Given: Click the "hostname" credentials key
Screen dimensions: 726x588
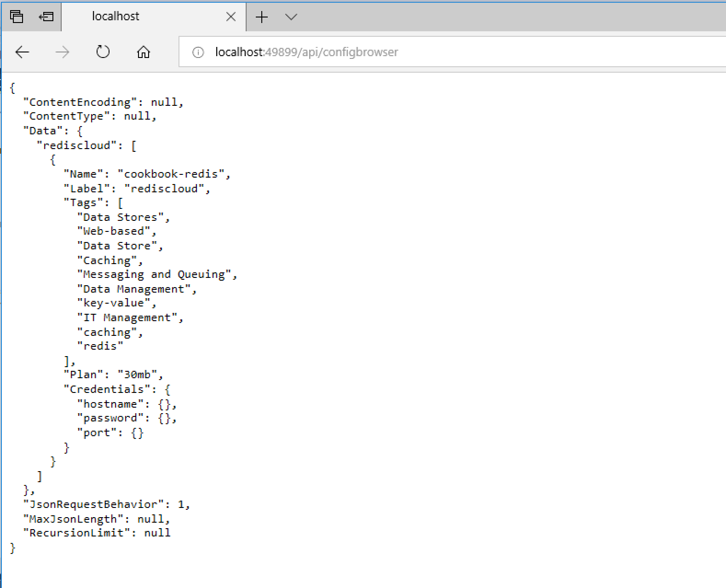Looking at the screenshot, I should (110, 404).
